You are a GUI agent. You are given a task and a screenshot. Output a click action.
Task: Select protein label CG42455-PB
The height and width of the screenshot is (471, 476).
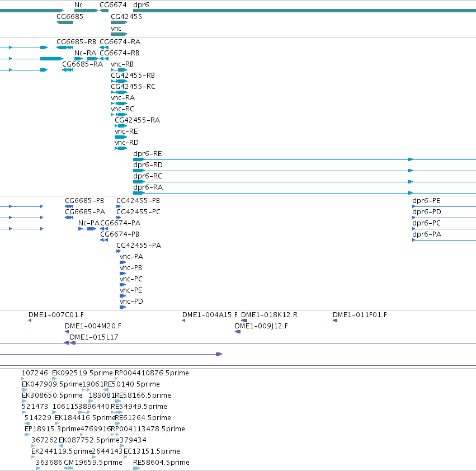tap(138, 201)
